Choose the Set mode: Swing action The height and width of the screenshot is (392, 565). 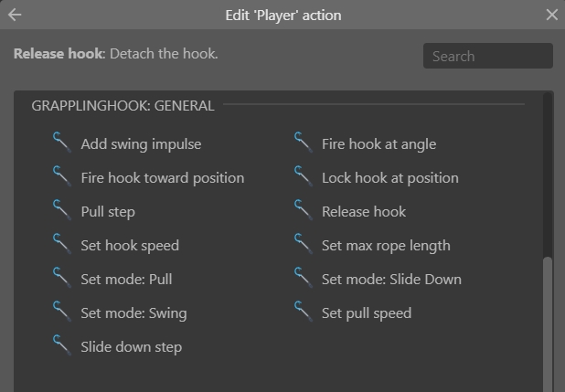[x=133, y=313]
